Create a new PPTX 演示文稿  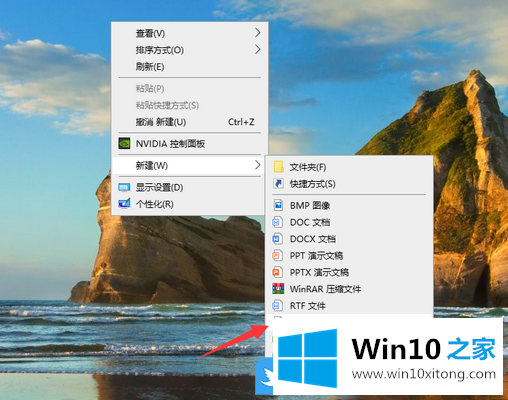click(x=349, y=272)
